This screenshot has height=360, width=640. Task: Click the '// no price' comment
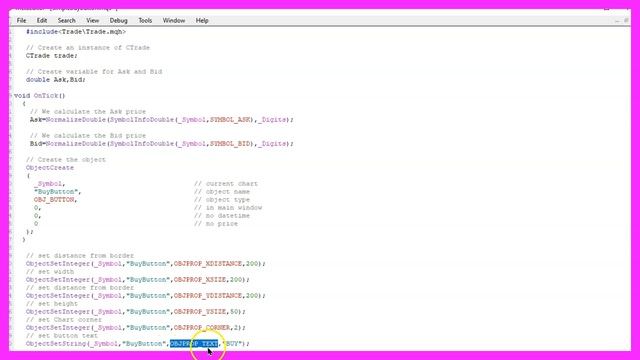click(x=216, y=224)
